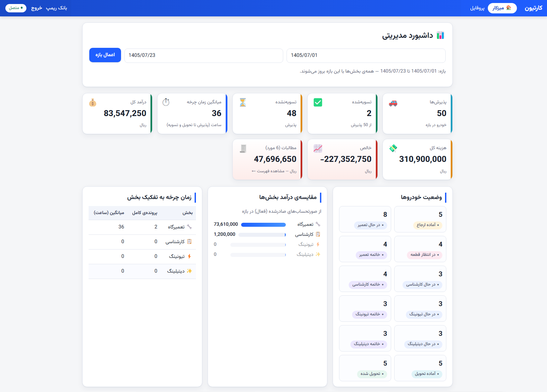This screenshot has height=392, width=547.
Task: Select the در حال تیونینگ status card
Action: click(x=420, y=309)
